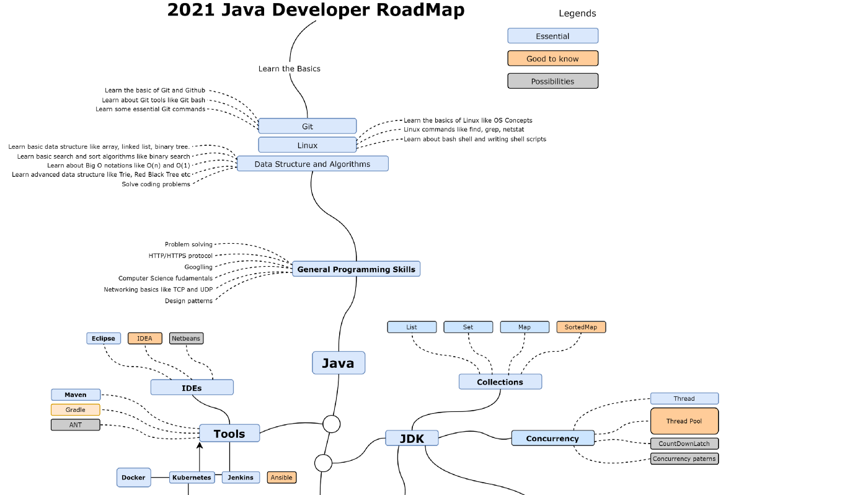Open the IDEs node
The image size is (868, 495).
[x=192, y=386]
